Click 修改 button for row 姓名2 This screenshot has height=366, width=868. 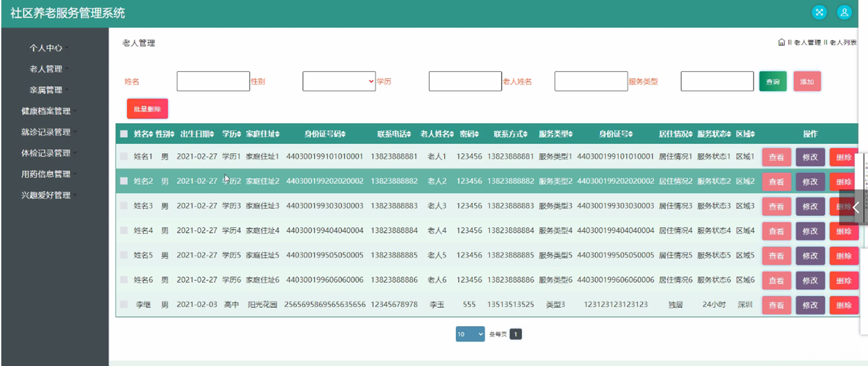[810, 182]
